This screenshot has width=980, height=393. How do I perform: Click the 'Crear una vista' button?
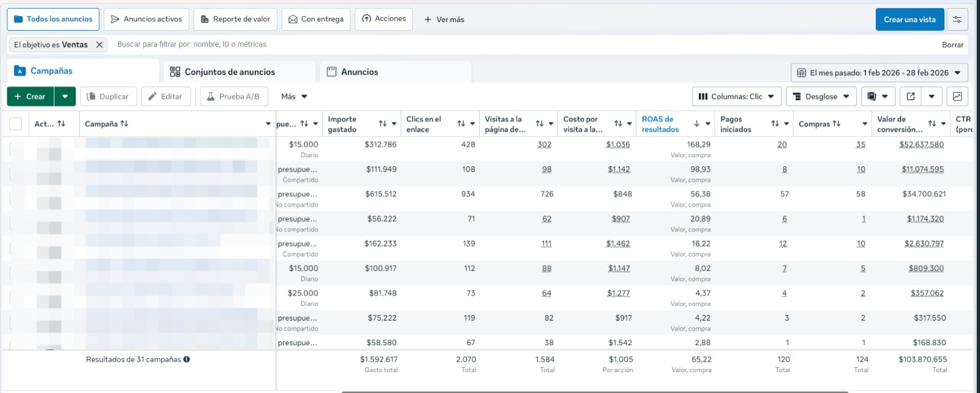pyautogui.click(x=910, y=20)
